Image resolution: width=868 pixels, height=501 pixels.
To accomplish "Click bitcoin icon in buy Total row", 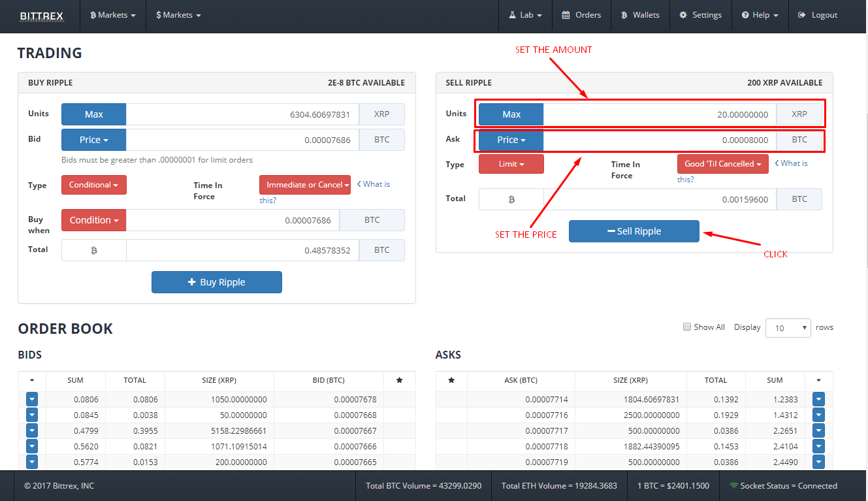I will (x=94, y=250).
